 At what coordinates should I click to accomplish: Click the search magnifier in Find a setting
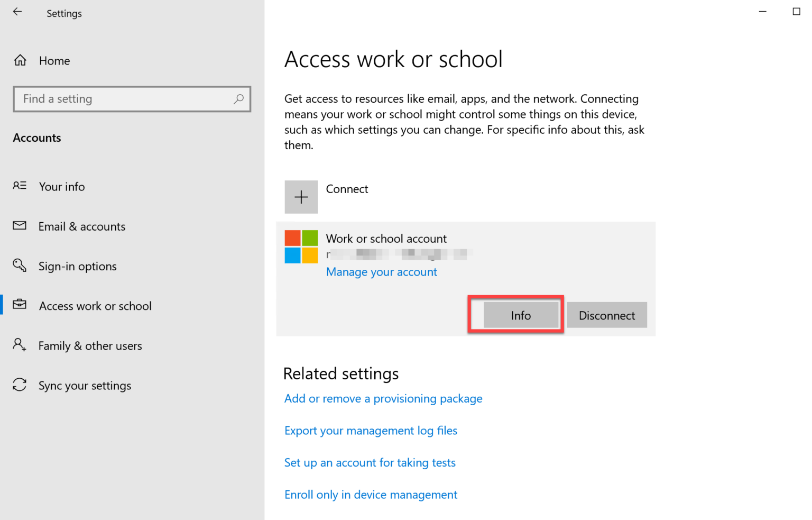click(239, 99)
